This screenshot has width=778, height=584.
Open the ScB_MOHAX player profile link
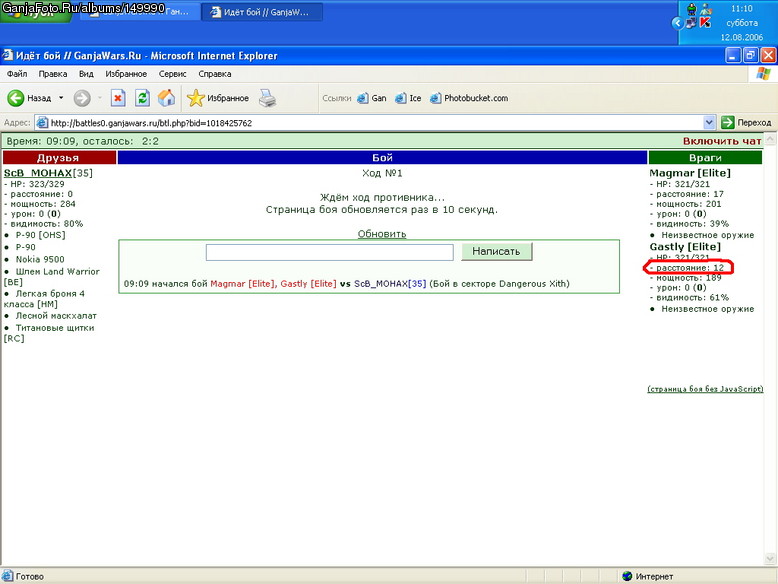click(38, 173)
